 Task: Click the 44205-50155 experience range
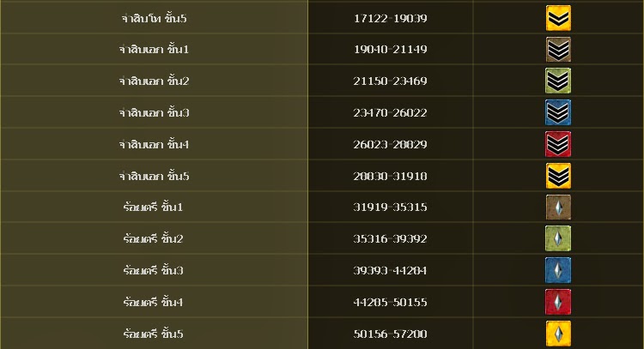click(x=390, y=302)
